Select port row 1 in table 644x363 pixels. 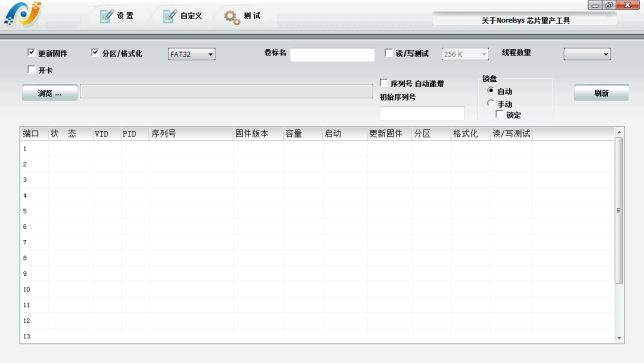[317, 149]
